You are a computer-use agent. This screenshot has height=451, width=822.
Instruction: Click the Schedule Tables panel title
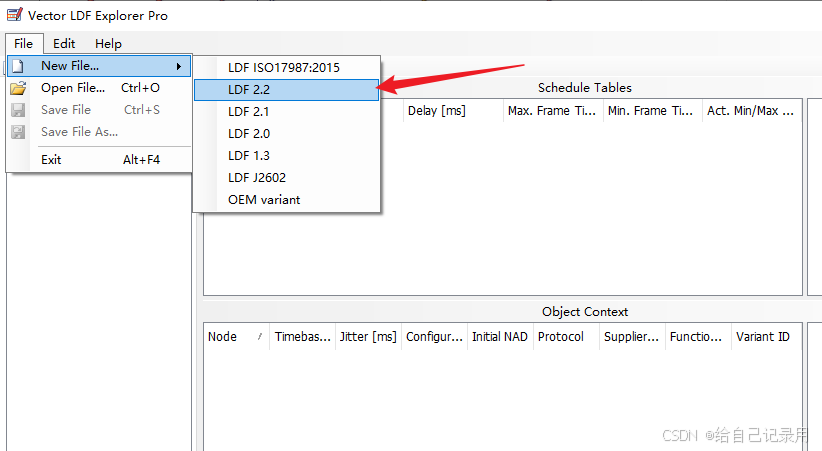pos(585,88)
